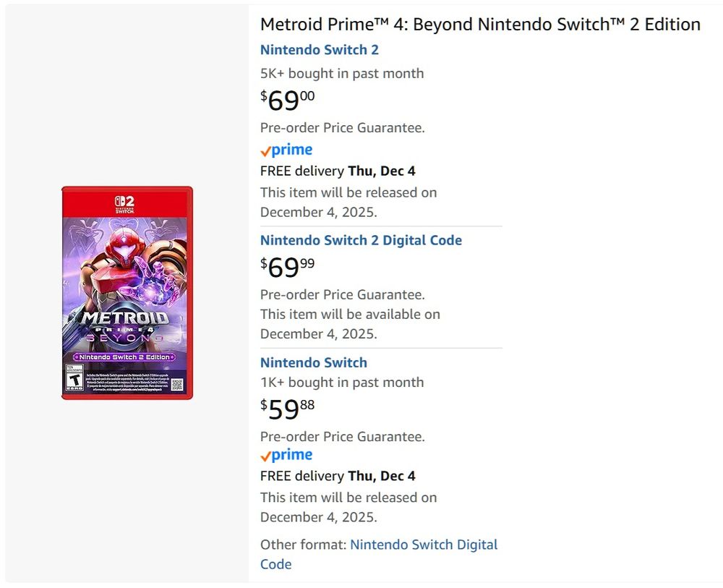Choose the Nintendo Switch format option
723x588 pixels.
pyautogui.click(x=313, y=362)
